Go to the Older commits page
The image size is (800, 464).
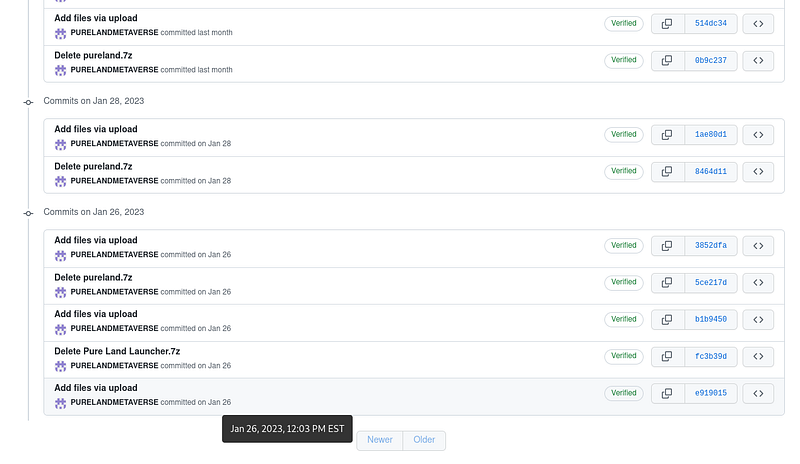click(x=424, y=441)
